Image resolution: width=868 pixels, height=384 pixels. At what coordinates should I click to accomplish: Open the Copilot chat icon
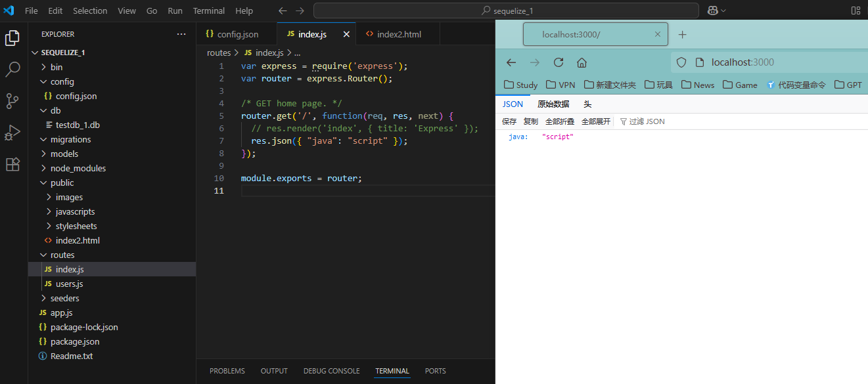pos(712,11)
